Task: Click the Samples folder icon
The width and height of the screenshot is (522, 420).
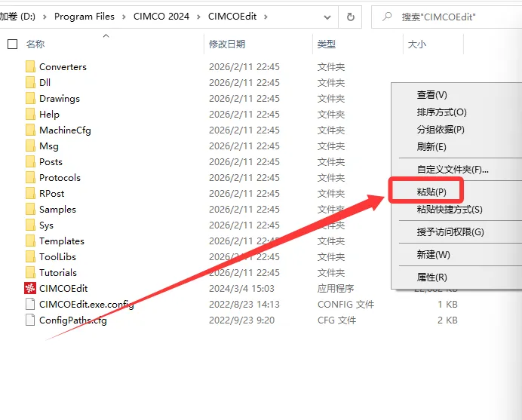Action: [x=30, y=210]
